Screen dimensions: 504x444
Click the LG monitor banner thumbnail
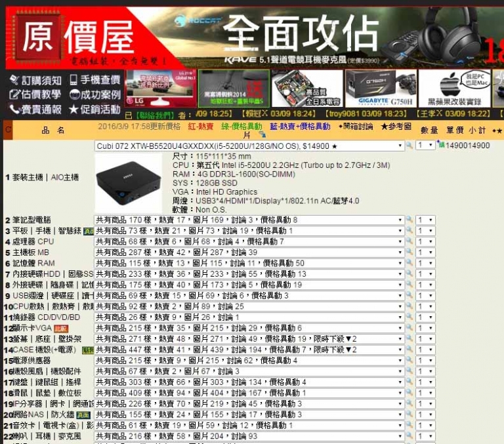click(x=161, y=89)
